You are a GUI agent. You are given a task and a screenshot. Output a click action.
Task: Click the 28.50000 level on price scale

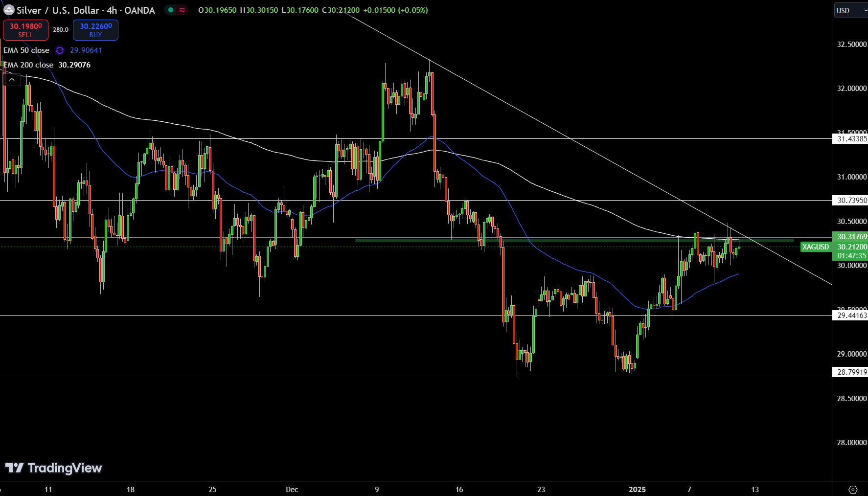coord(852,399)
